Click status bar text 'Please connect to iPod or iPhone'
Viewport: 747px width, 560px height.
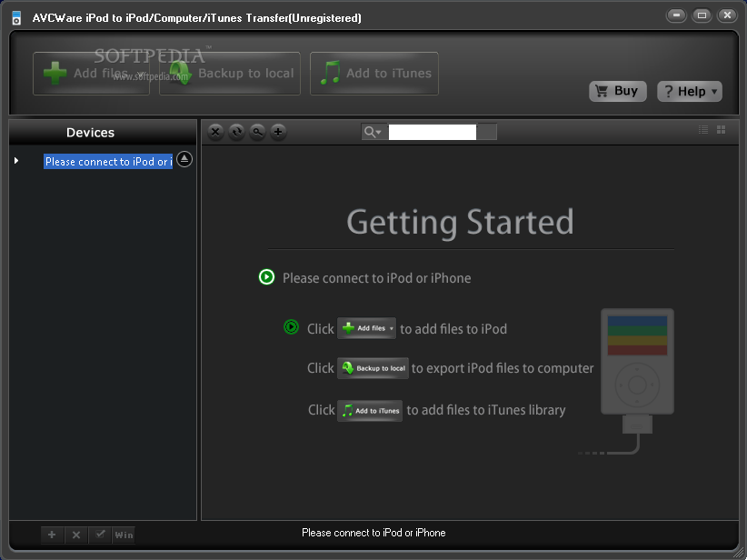point(373,533)
